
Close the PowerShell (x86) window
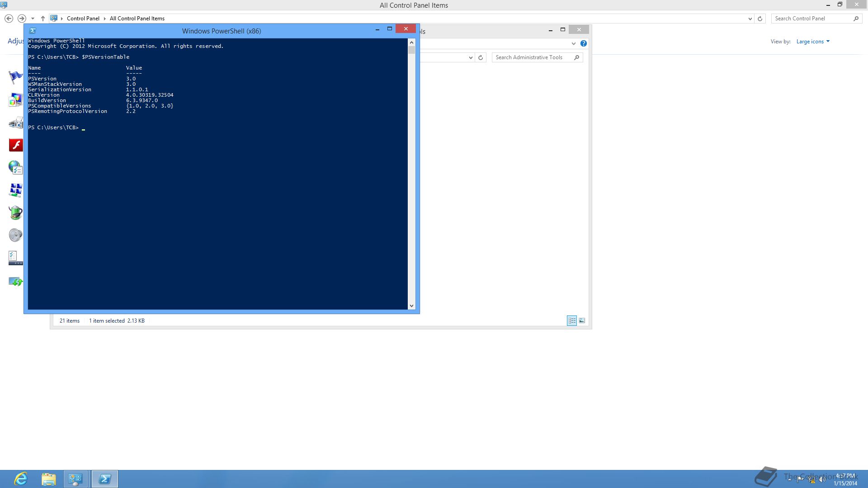406,29
